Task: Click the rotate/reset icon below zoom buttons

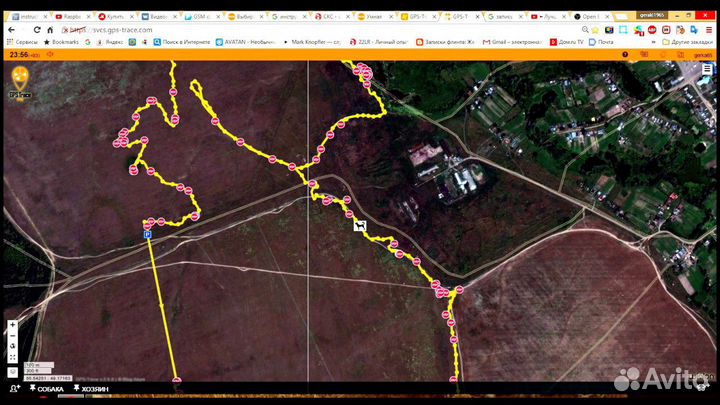Action: click(x=12, y=346)
